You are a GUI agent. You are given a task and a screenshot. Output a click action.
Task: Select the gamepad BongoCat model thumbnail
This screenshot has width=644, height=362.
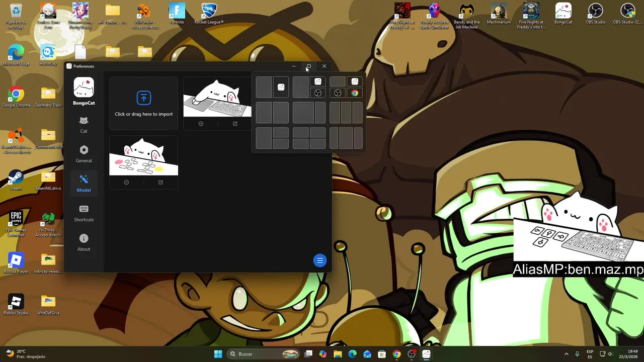point(143,156)
